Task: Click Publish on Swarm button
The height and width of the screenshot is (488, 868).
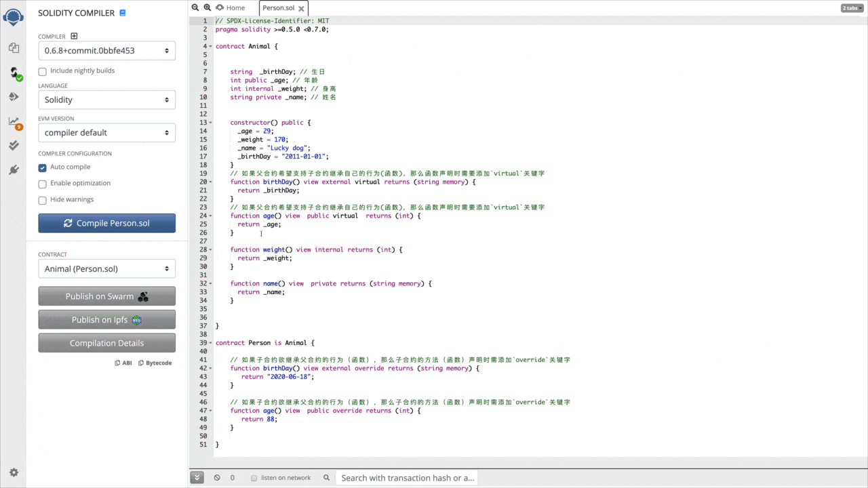Action: click(107, 296)
